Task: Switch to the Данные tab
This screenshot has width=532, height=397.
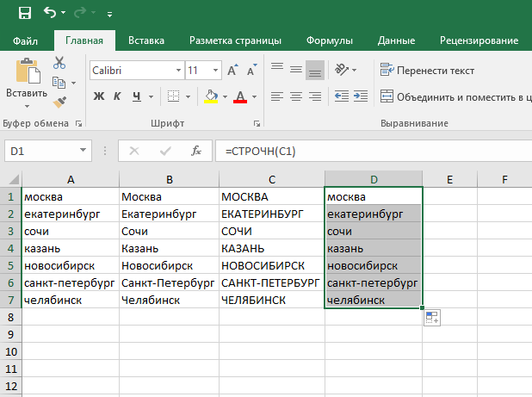Action: pyautogui.click(x=396, y=40)
